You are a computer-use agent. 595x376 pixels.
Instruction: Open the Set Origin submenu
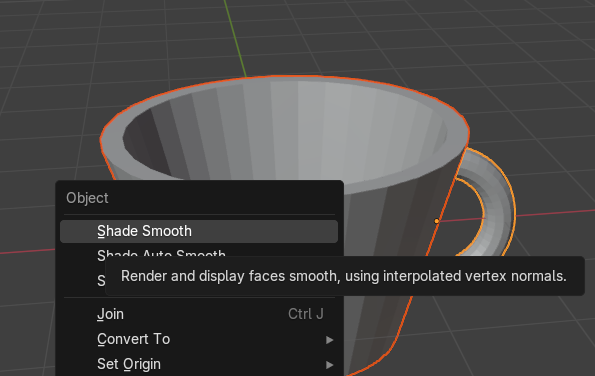(x=199, y=364)
